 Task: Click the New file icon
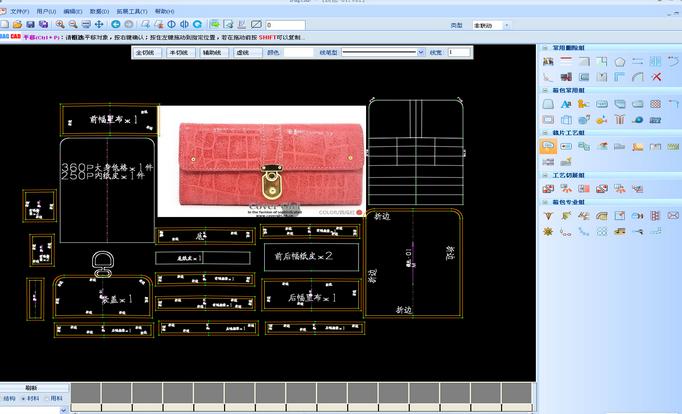tap(4, 24)
